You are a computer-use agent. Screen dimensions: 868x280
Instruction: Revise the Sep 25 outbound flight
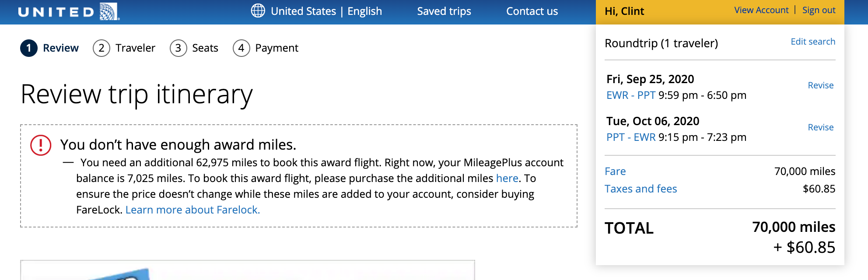coord(820,85)
